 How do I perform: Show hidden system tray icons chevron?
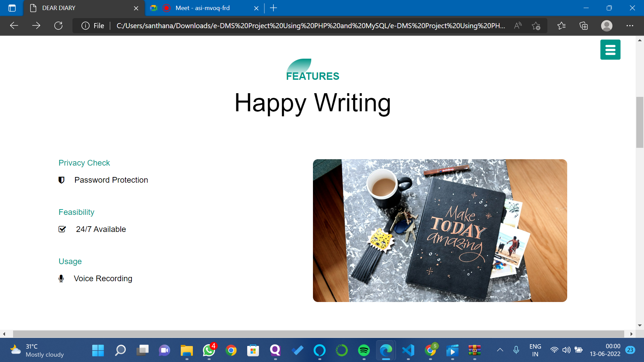coord(500,350)
